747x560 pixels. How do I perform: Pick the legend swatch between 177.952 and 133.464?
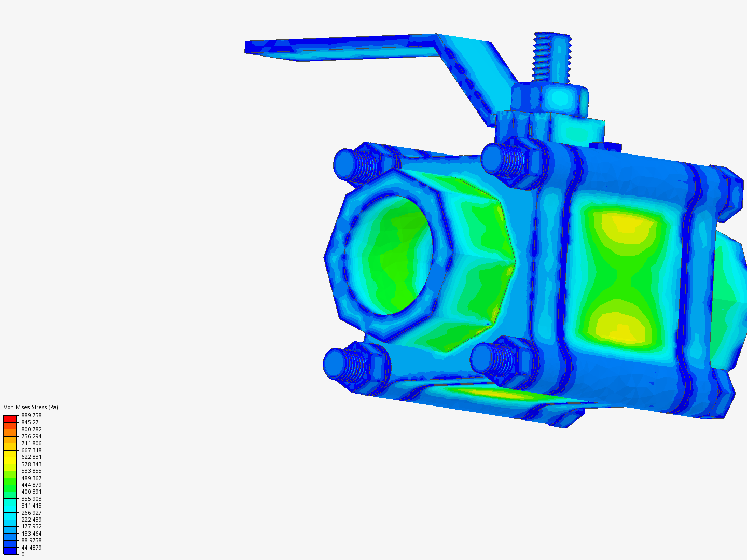coord(10,530)
